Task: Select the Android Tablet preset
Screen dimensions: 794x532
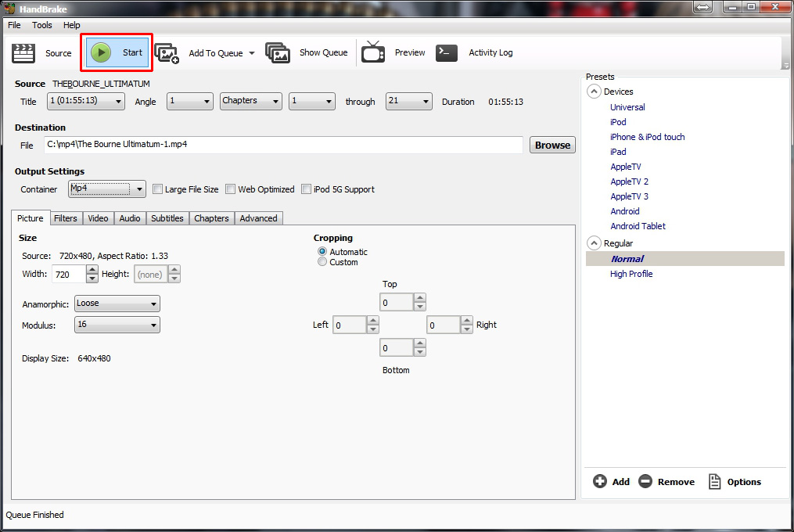Action: (638, 226)
